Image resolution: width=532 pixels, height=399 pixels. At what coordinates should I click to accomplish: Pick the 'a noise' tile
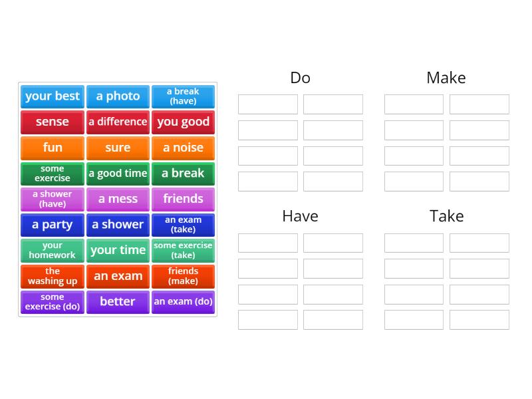point(184,148)
